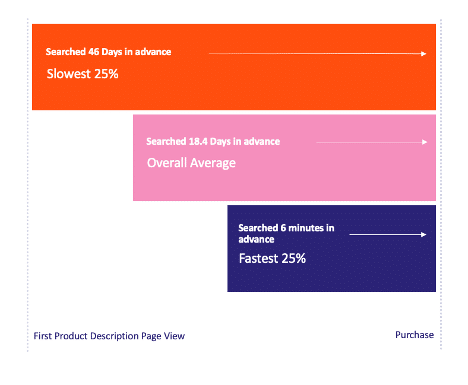Click the 'Searched 18.4 Days in advance' text

tap(213, 142)
